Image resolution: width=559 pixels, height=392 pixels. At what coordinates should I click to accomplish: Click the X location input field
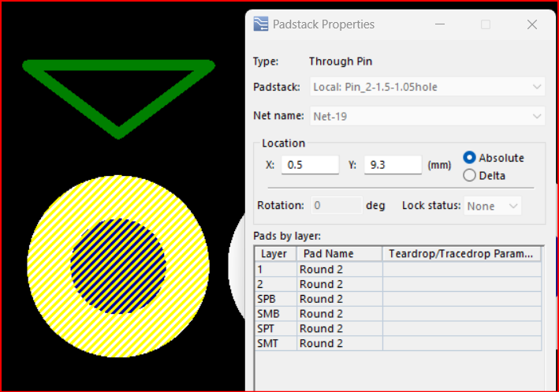[312, 165]
